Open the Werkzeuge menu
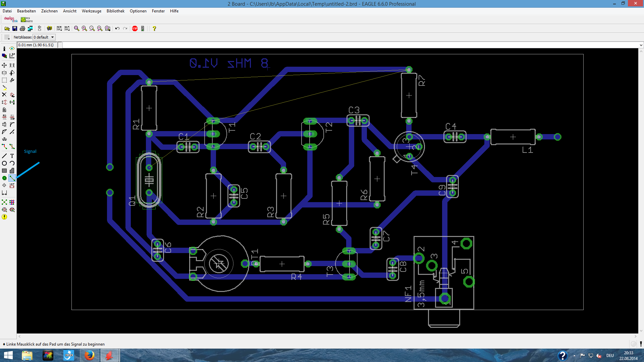The width and height of the screenshot is (644, 362). click(x=92, y=11)
